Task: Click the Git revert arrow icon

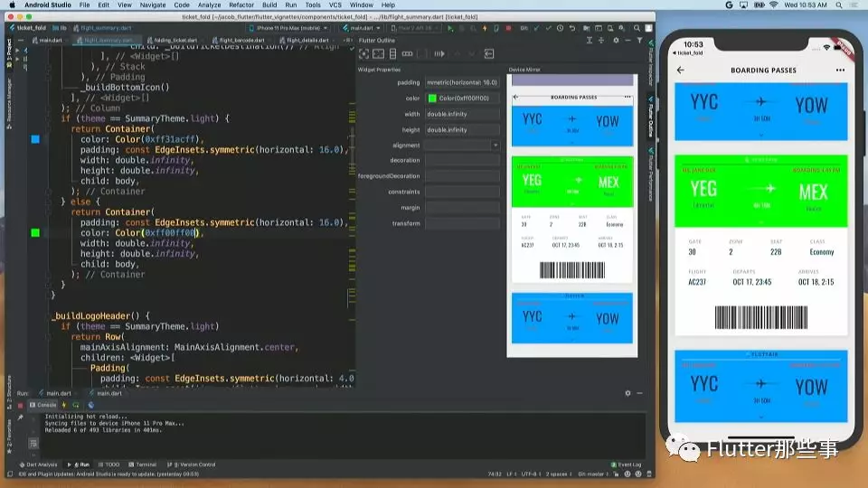Action: click(x=571, y=28)
